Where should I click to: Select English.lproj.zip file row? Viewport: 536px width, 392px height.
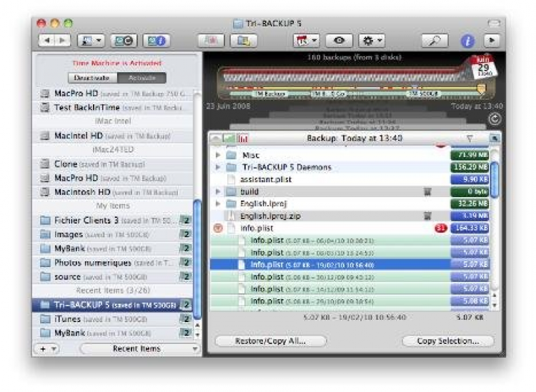(350, 216)
